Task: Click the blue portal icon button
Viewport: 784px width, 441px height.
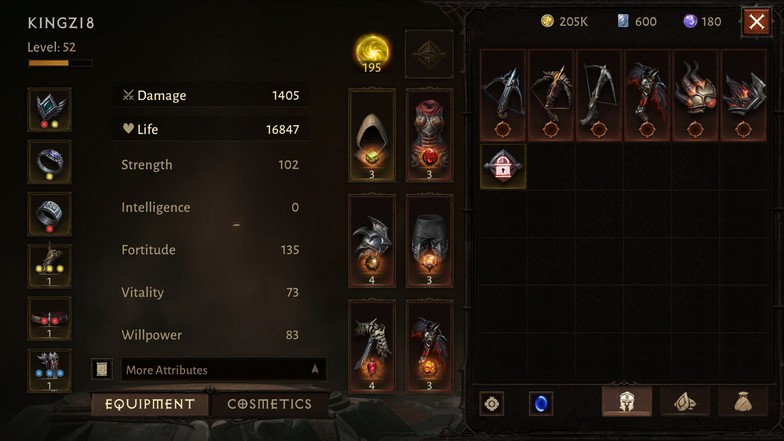Action: (541, 404)
